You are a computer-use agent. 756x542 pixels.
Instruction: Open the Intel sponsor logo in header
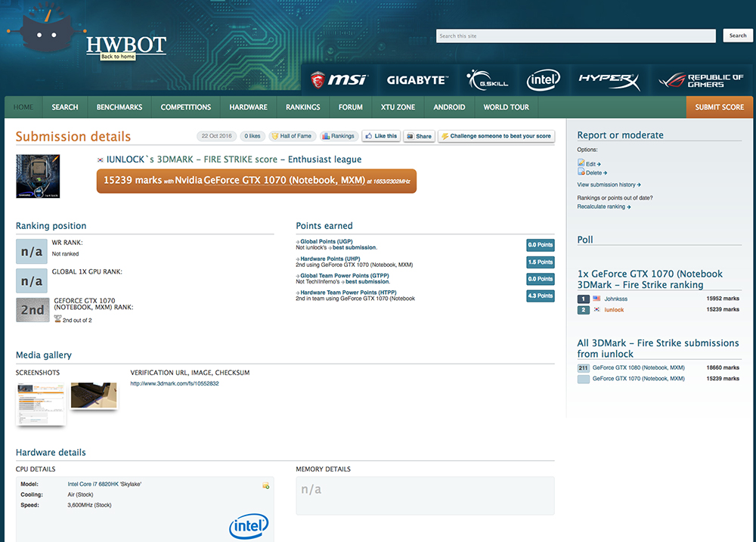point(544,79)
